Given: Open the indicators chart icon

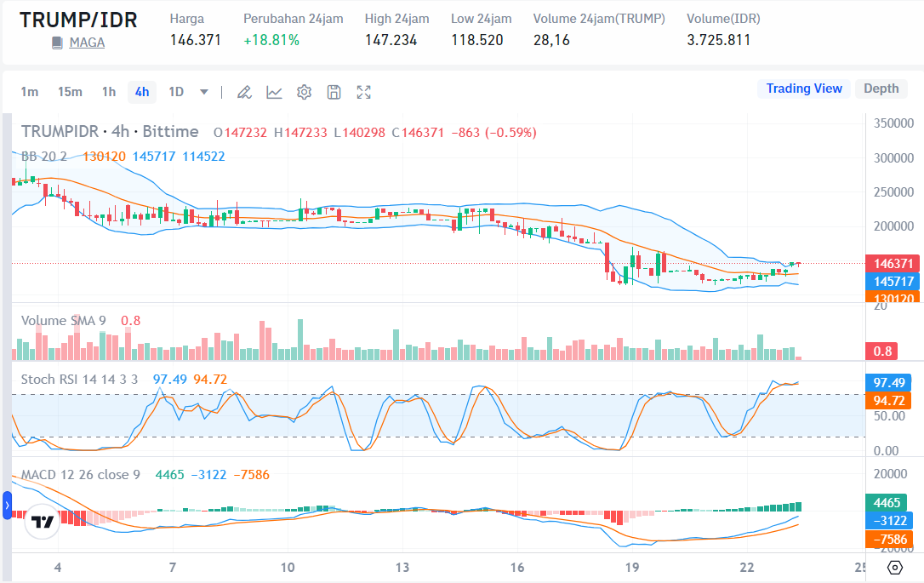Looking at the screenshot, I should pos(274,92).
